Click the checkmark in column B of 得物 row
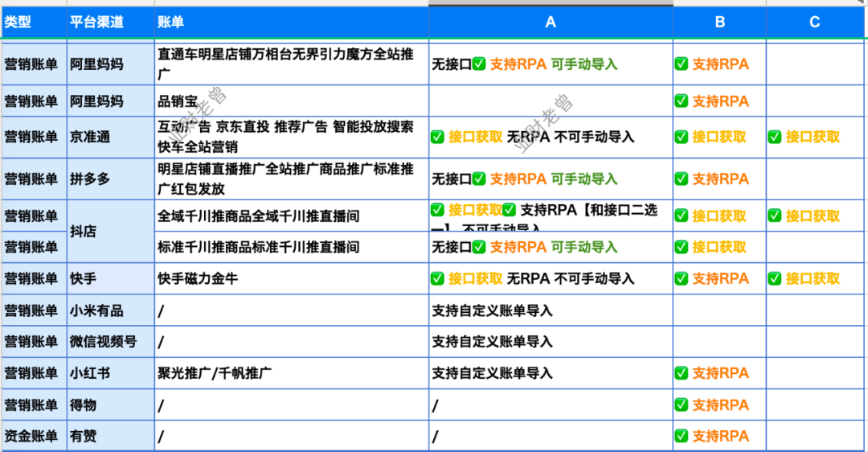This screenshot has width=868, height=452. pos(682,405)
